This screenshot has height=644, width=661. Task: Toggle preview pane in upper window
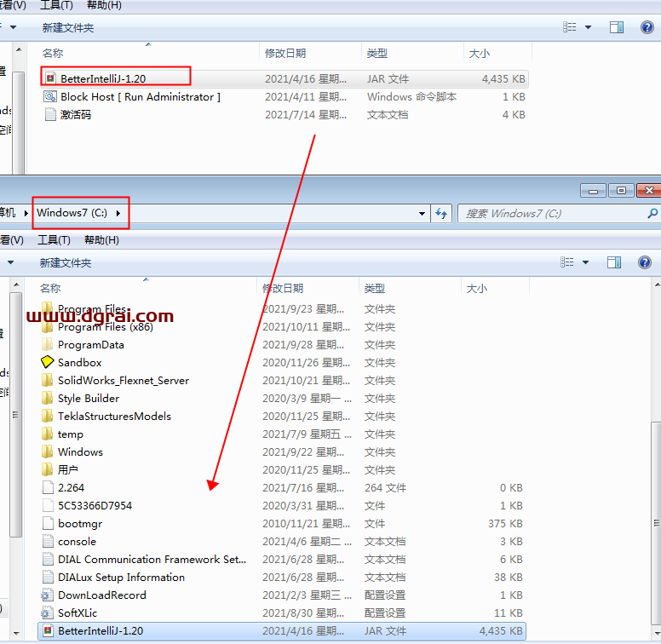(617, 27)
